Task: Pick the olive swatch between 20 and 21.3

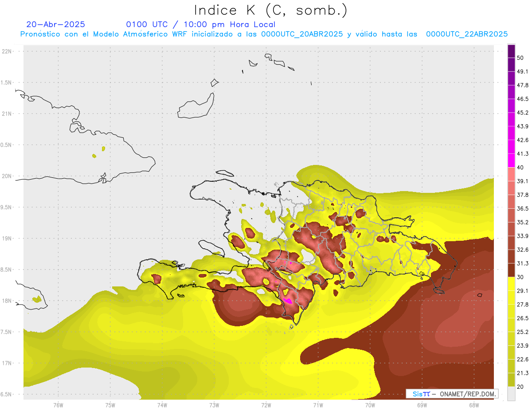Action: pyautogui.click(x=511, y=380)
